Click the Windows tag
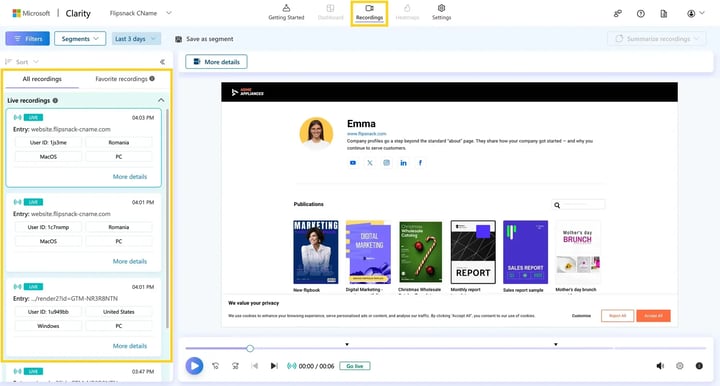The image size is (720, 386). (48, 326)
